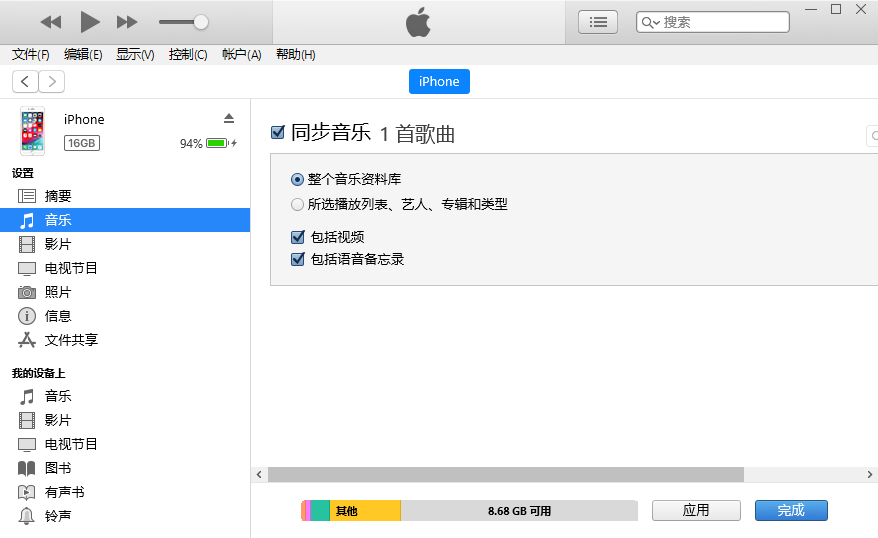878x538 pixels.
Task: Skip forward with the fast-forward button
Action: 127,22
